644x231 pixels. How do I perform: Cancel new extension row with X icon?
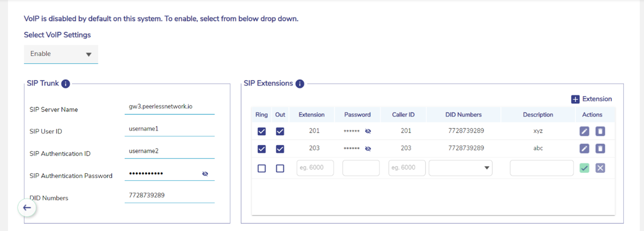click(x=600, y=168)
